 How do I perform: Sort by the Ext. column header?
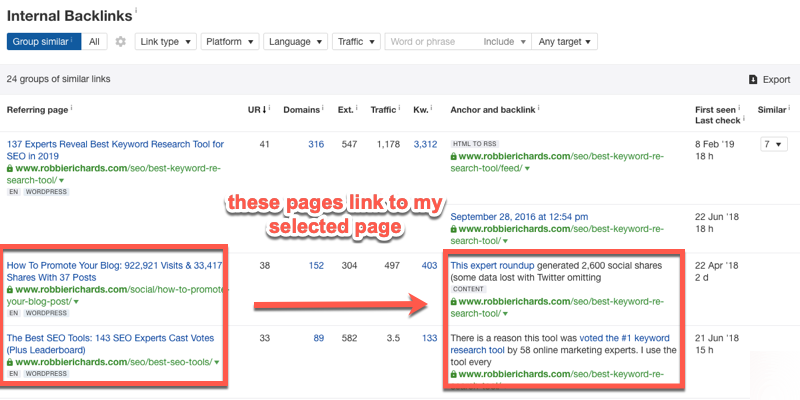[x=345, y=110]
